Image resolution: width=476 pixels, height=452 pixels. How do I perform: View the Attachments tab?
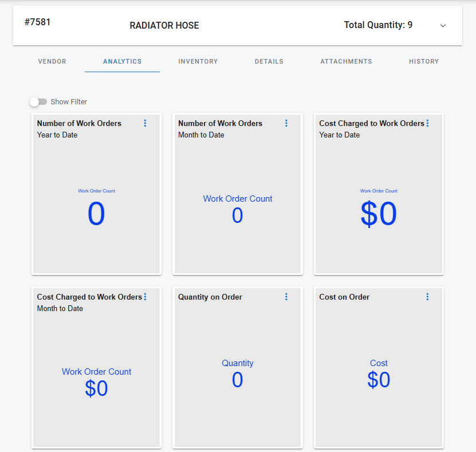pyautogui.click(x=346, y=61)
